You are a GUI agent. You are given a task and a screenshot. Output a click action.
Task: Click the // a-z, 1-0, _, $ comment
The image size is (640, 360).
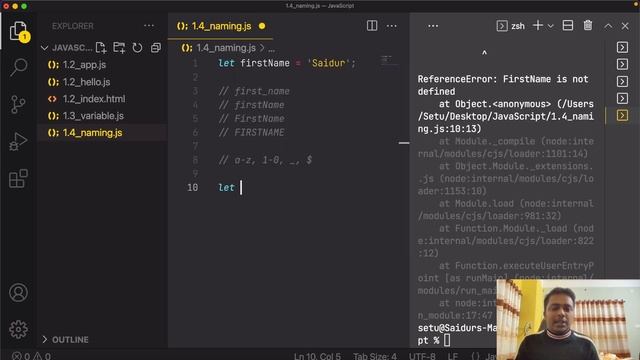tap(265, 160)
